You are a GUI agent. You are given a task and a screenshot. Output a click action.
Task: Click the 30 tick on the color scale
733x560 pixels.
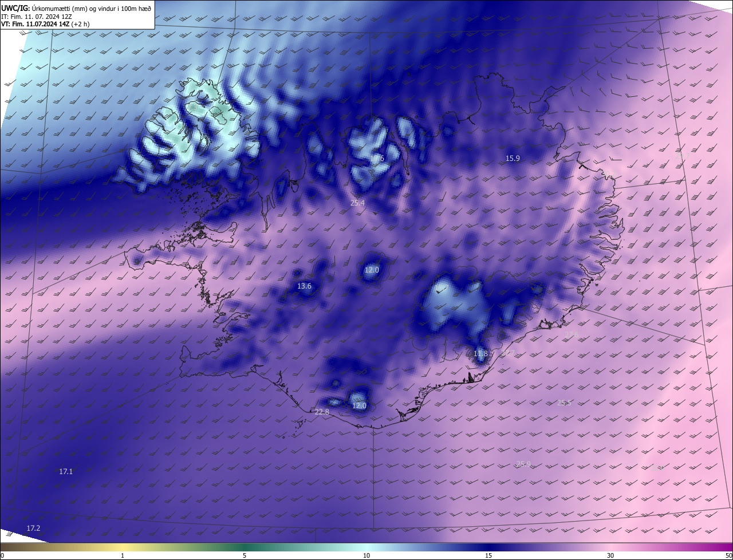point(610,555)
